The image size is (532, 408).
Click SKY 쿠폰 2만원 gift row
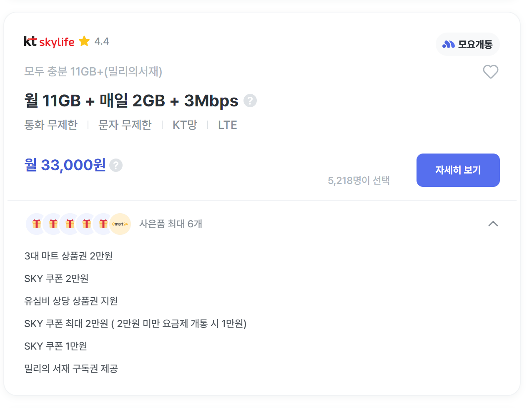pos(57,278)
